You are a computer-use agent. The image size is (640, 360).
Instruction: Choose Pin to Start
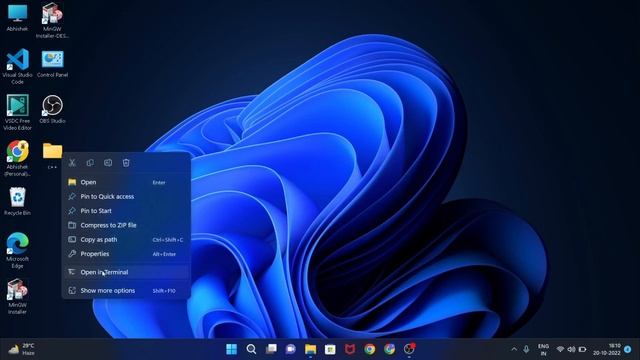point(126,211)
